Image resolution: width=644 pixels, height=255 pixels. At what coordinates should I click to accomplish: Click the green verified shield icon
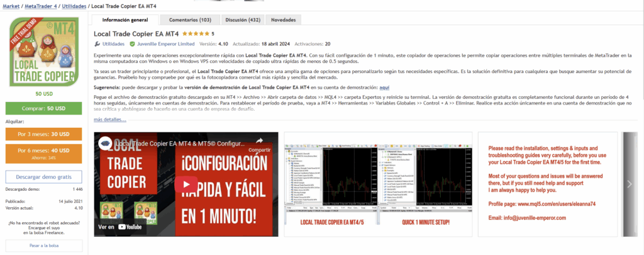[x=132, y=44]
